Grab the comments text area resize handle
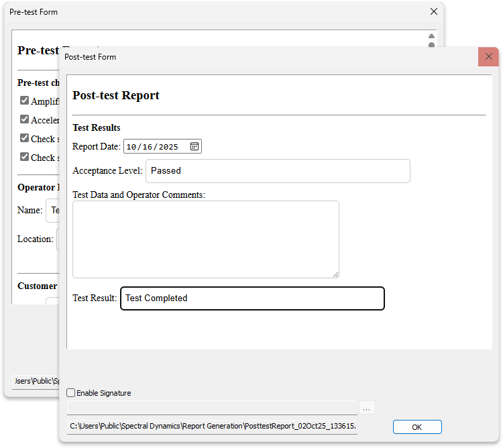This screenshot has height=448, width=503. pyautogui.click(x=335, y=274)
